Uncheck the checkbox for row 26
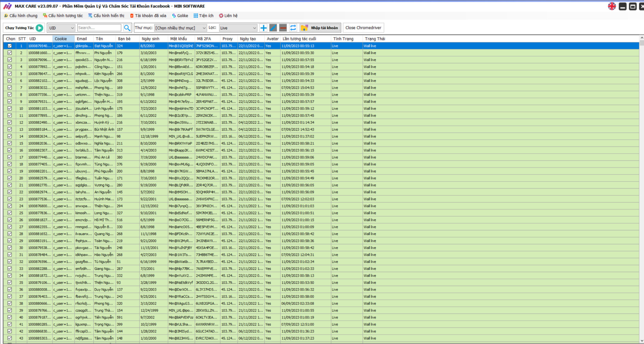This screenshot has width=644, height=344. click(10, 220)
